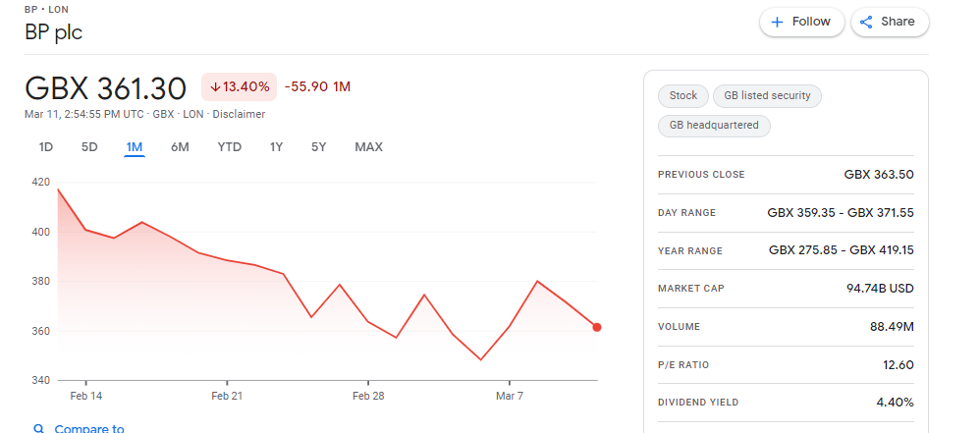Click the GB listed security chip
The height and width of the screenshot is (433, 980).
pyautogui.click(x=767, y=95)
